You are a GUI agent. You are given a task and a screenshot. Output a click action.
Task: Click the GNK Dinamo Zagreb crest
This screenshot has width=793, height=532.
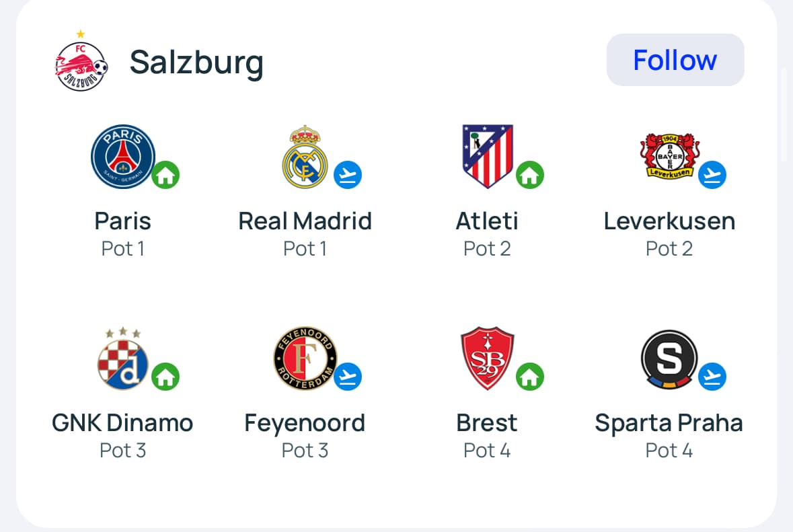[x=122, y=358]
